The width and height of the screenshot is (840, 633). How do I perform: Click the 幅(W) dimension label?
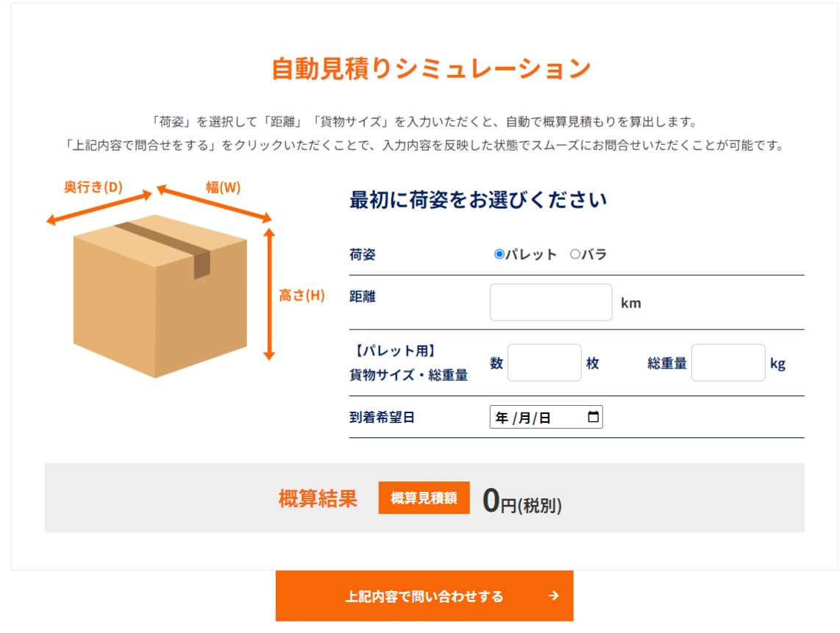(223, 187)
